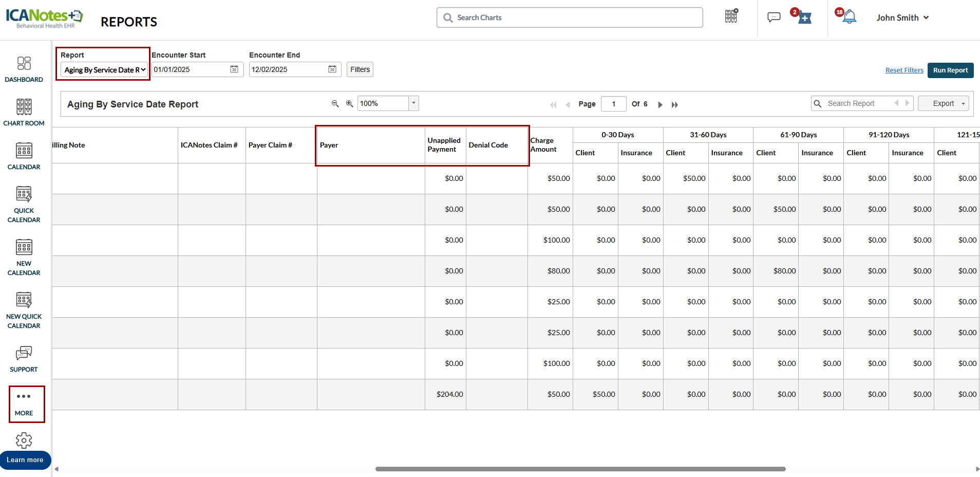Open the Quick Calendar view
This screenshot has height=477, width=980.
click(24, 204)
